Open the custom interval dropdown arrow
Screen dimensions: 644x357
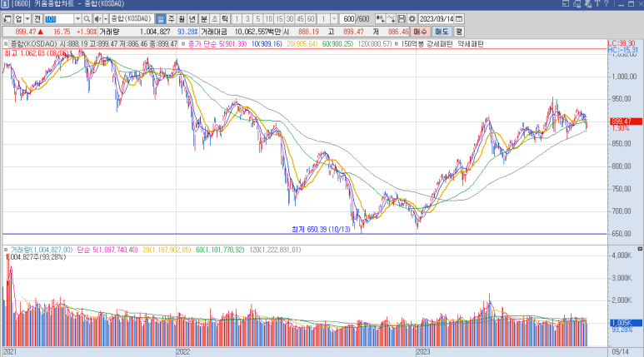[334, 19]
